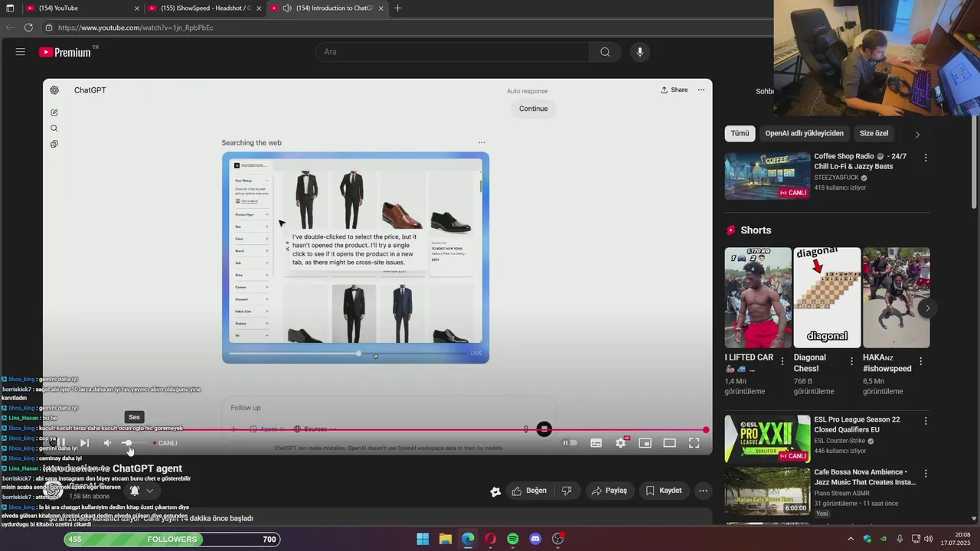This screenshot has height=551, width=980.
Task: Select the OpenAI adlı yükleyiciden chip
Action: (x=804, y=133)
